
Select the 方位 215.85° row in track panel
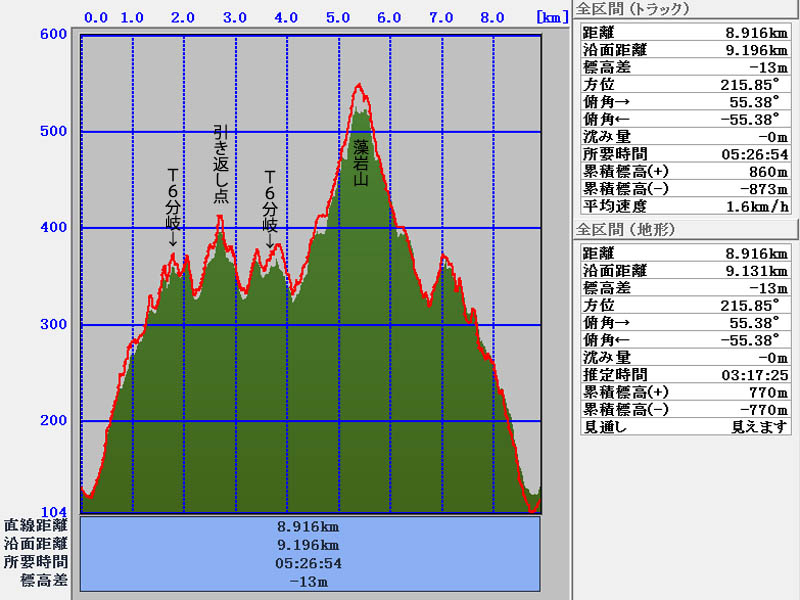(685, 84)
